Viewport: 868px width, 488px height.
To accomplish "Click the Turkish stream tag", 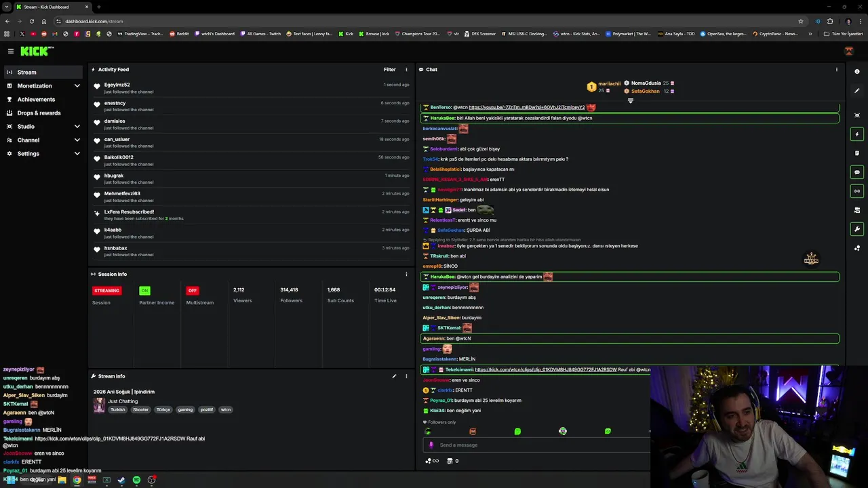I will [x=118, y=409].
